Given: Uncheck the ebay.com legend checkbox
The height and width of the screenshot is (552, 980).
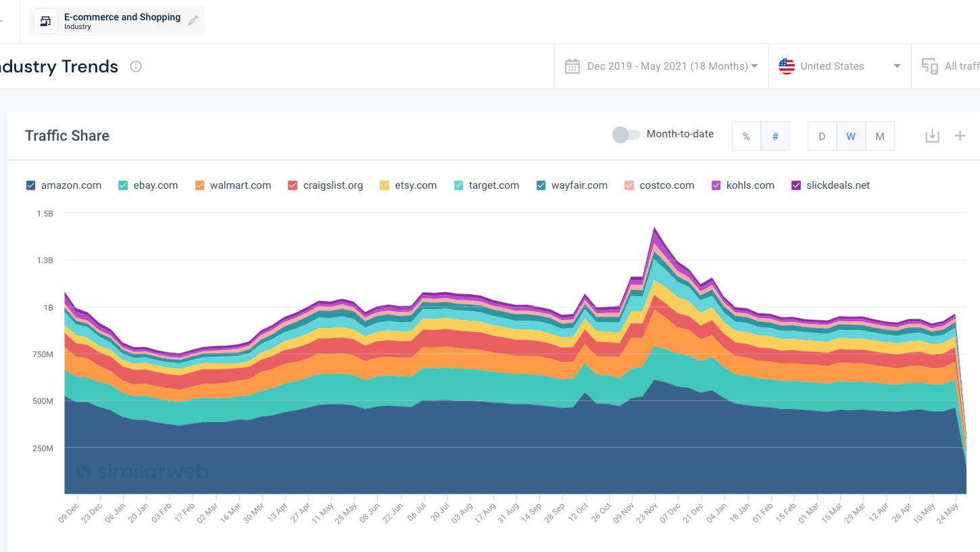Looking at the screenshot, I should (x=123, y=185).
